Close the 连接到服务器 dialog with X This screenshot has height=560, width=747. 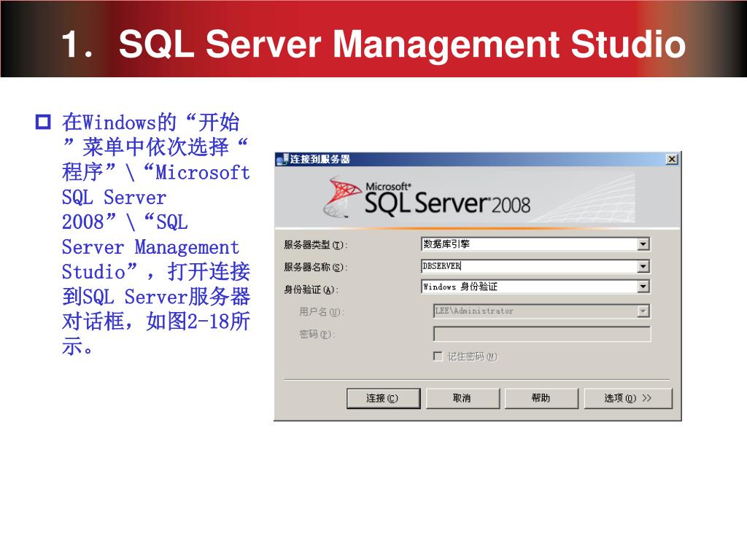point(672,159)
